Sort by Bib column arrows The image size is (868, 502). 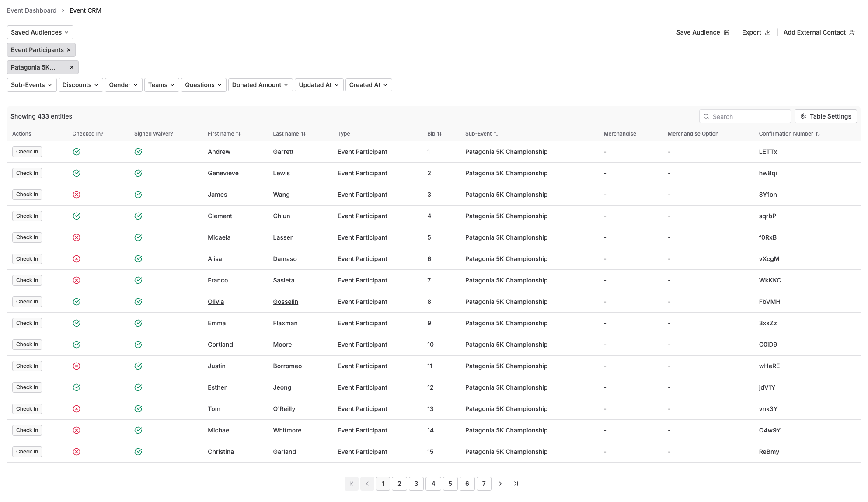pyautogui.click(x=439, y=134)
